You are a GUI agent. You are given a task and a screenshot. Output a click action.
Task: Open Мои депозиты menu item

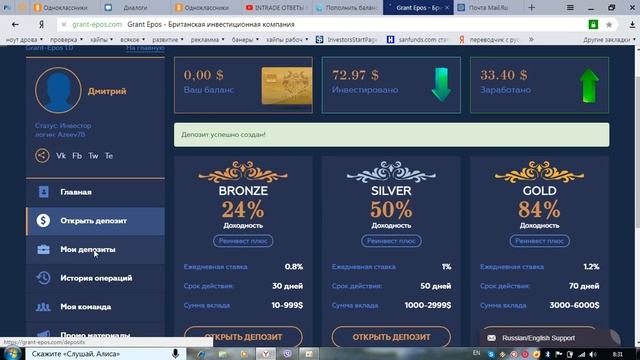pos(96,249)
